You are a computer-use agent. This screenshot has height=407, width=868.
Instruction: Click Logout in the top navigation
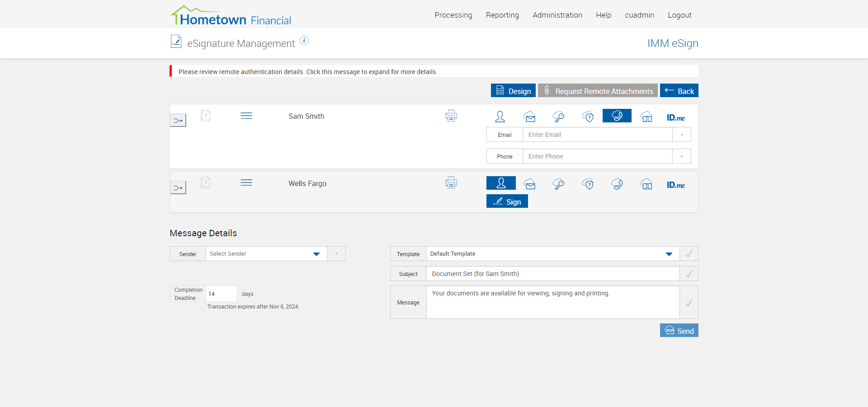(679, 15)
